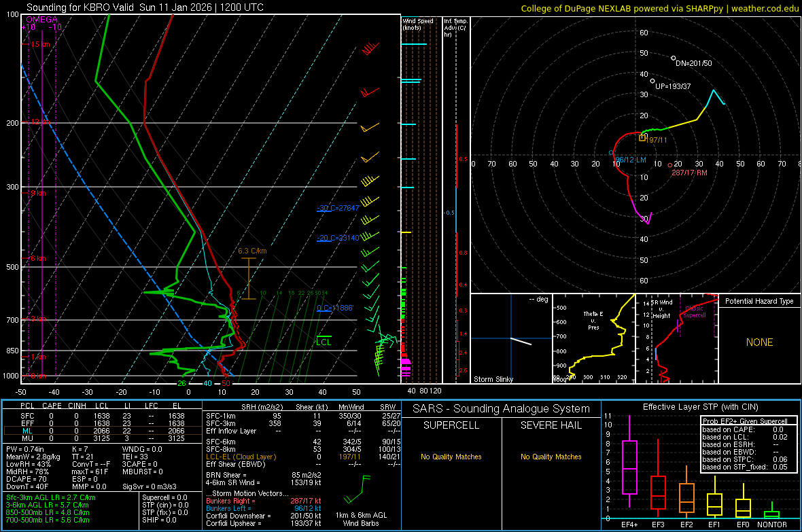The height and width of the screenshot is (532, 802).
Task: Click the green LCL marker on skew-T
Action: point(324,341)
